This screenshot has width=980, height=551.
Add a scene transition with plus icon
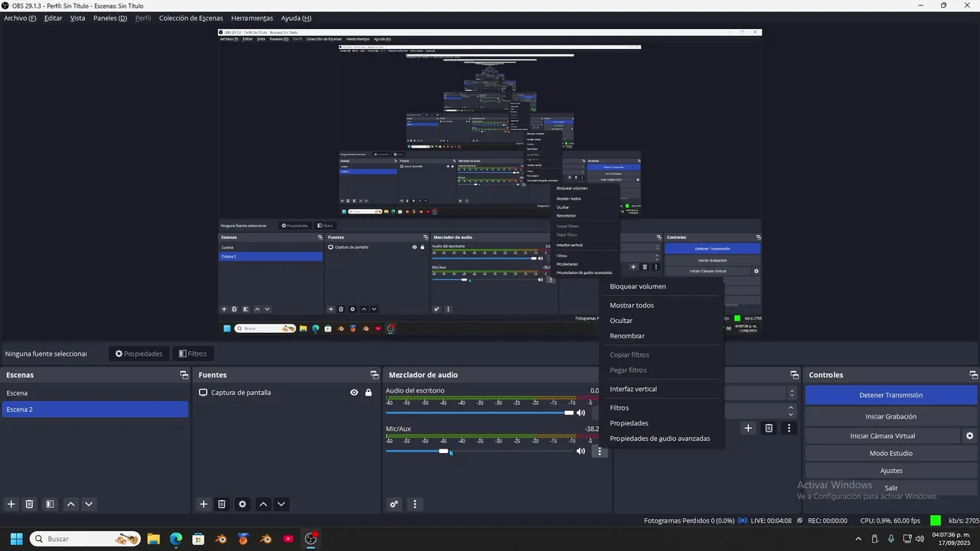[748, 429]
